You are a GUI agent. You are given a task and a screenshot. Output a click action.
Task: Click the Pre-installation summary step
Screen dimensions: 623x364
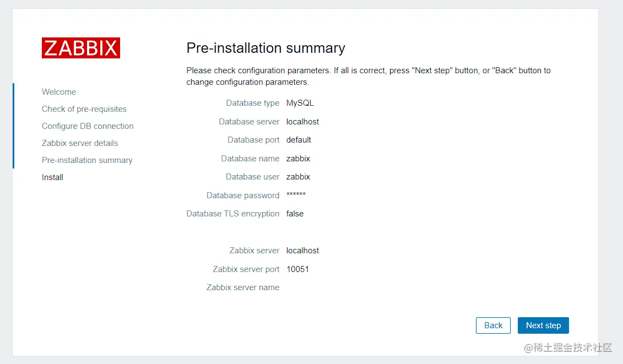(x=87, y=160)
